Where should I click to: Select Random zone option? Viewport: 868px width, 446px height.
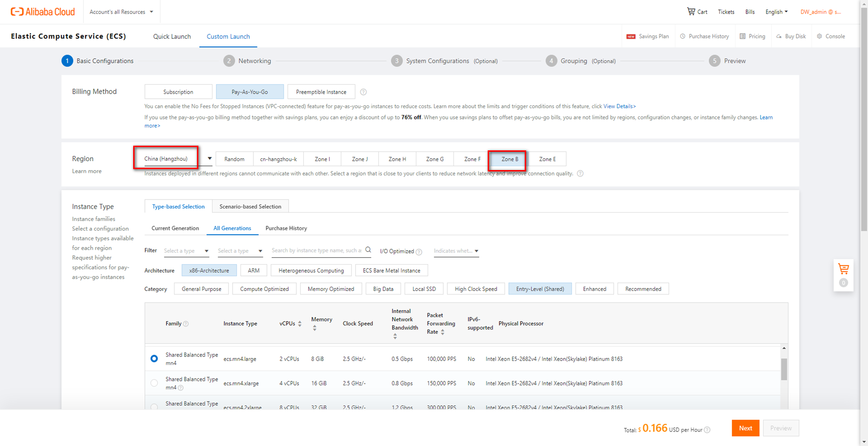point(234,159)
